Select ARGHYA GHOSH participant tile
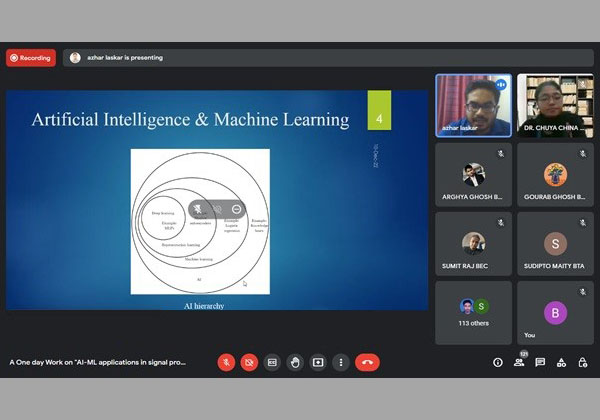The image size is (600, 420). point(474,175)
